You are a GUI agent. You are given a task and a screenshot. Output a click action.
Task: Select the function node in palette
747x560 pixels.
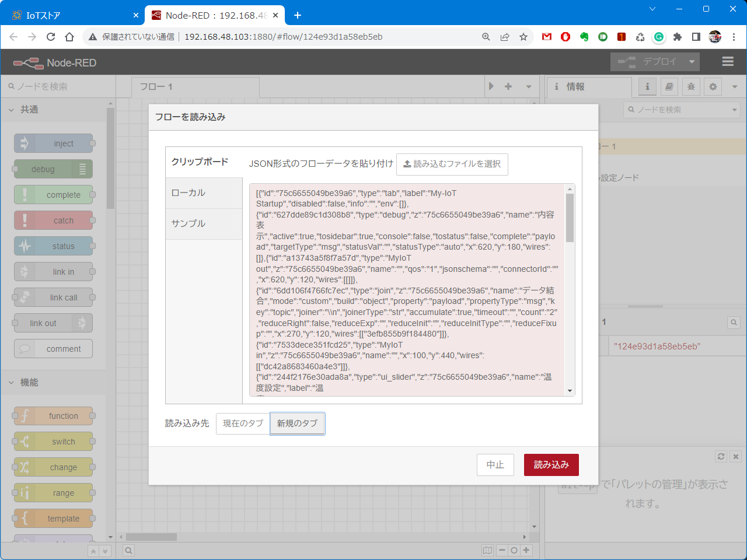pyautogui.click(x=53, y=416)
